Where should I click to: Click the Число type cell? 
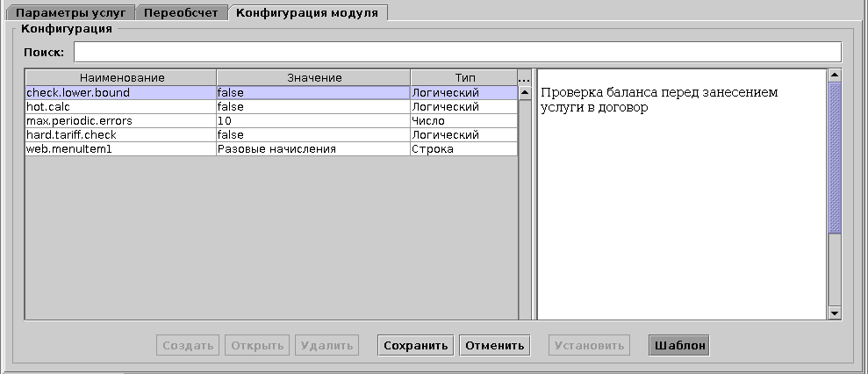[464, 121]
